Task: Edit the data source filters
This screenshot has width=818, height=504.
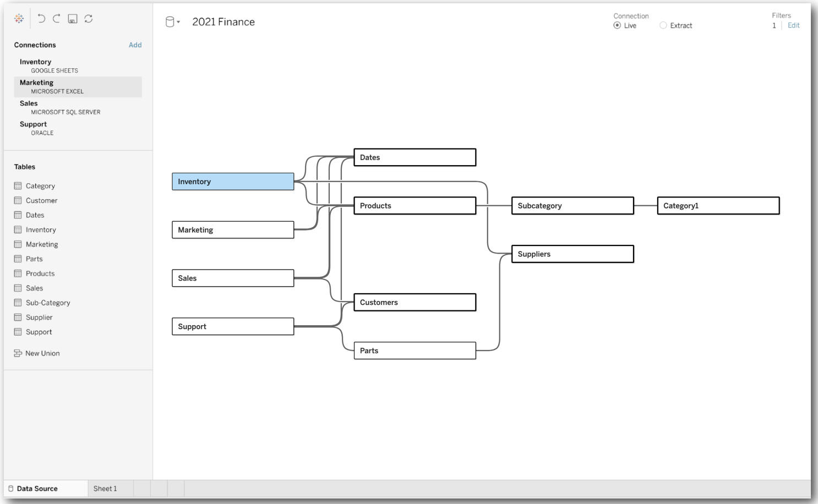Action: (794, 25)
